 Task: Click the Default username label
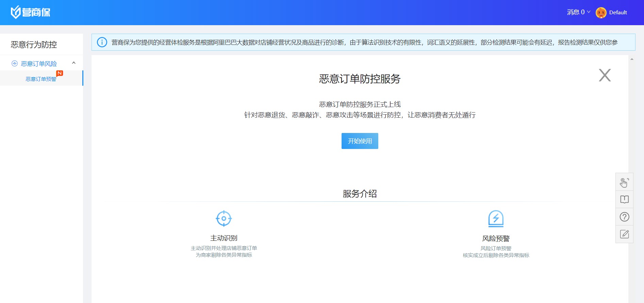[x=618, y=13]
